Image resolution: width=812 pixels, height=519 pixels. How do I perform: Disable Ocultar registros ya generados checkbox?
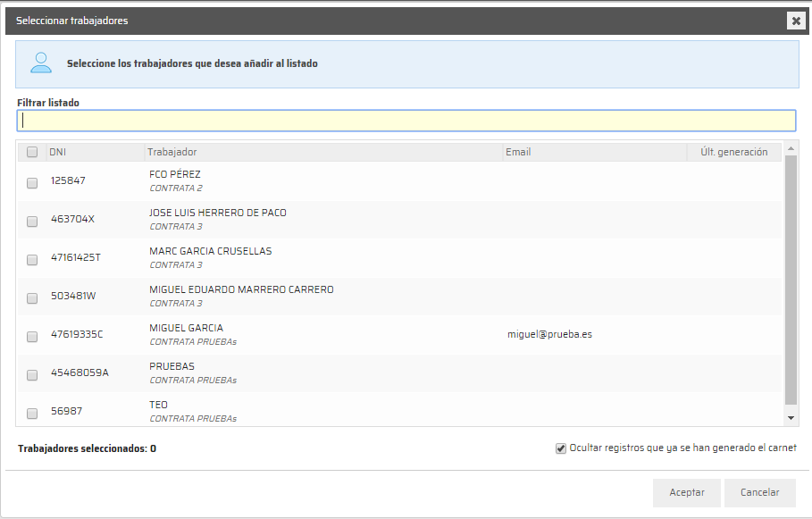[x=561, y=448]
